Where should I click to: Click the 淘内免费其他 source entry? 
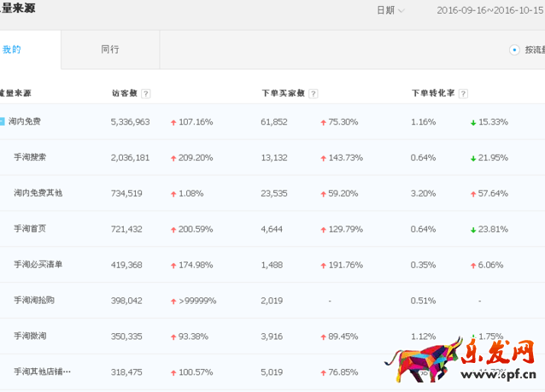coord(38,193)
